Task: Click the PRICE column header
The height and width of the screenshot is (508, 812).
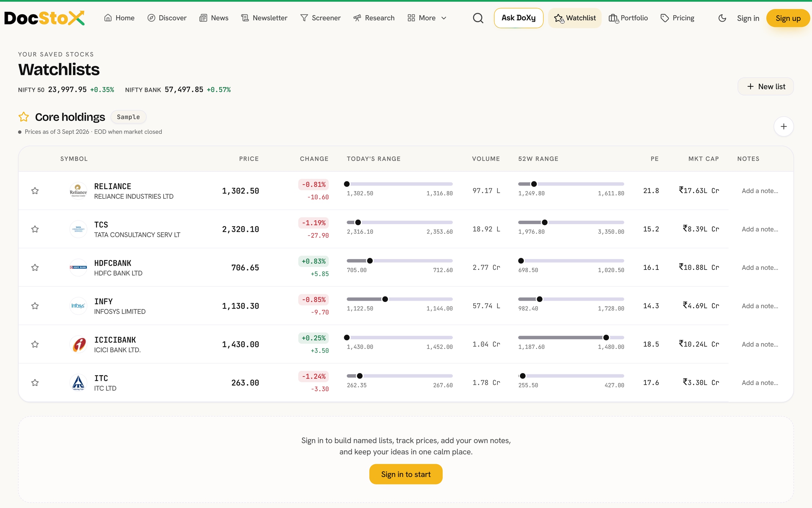Action: pyautogui.click(x=249, y=159)
